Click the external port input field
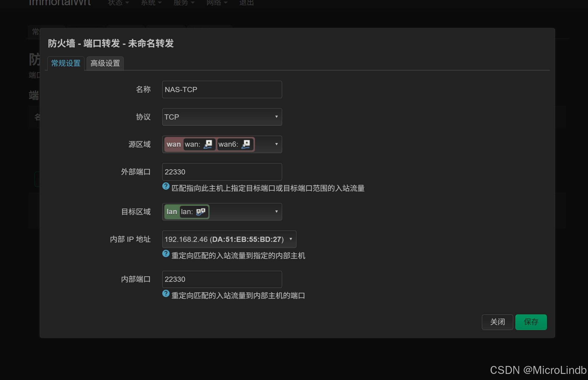This screenshot has height=380, width=588. 222,172
